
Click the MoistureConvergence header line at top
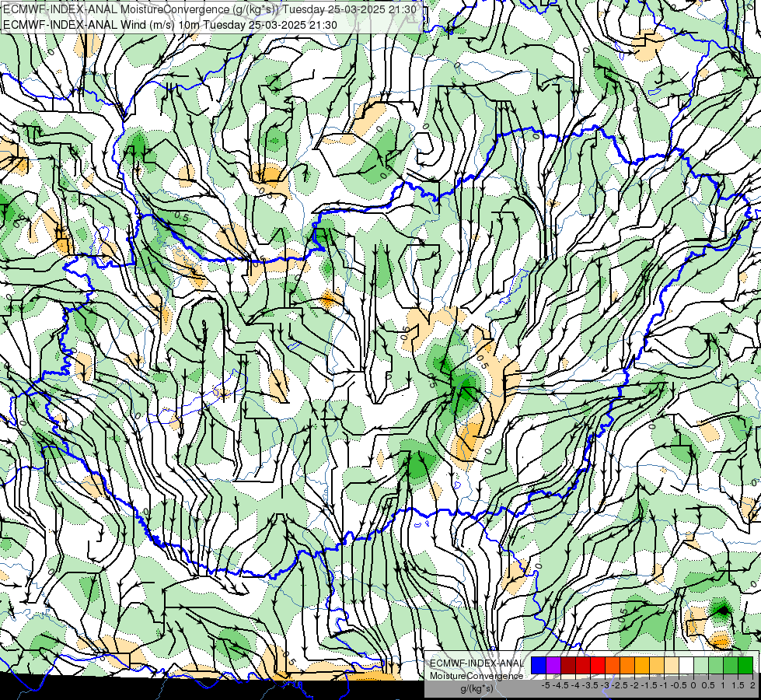209,9
